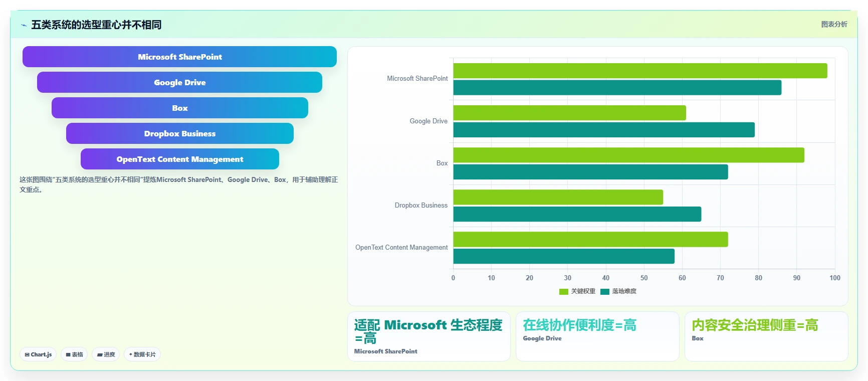Click the Box 关键权重 green bar

coord(629,155)
